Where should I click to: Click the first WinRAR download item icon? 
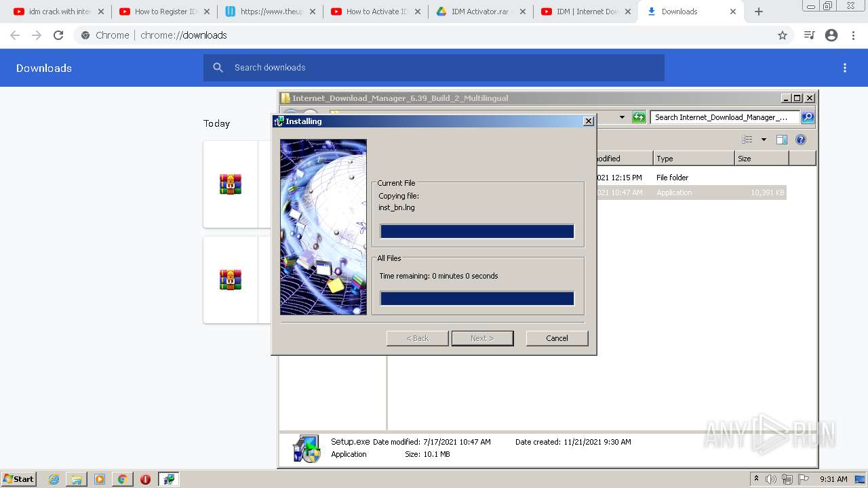click(231, 184)
